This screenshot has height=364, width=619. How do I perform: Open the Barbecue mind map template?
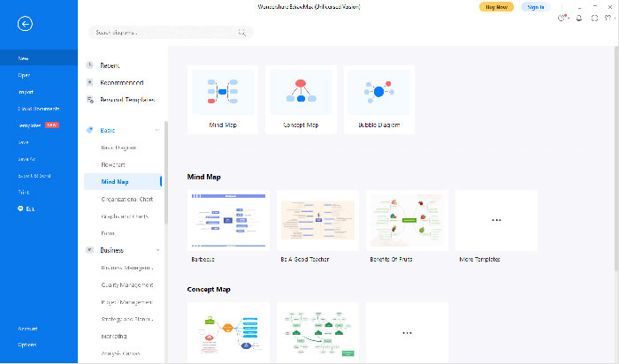point(227,221)
